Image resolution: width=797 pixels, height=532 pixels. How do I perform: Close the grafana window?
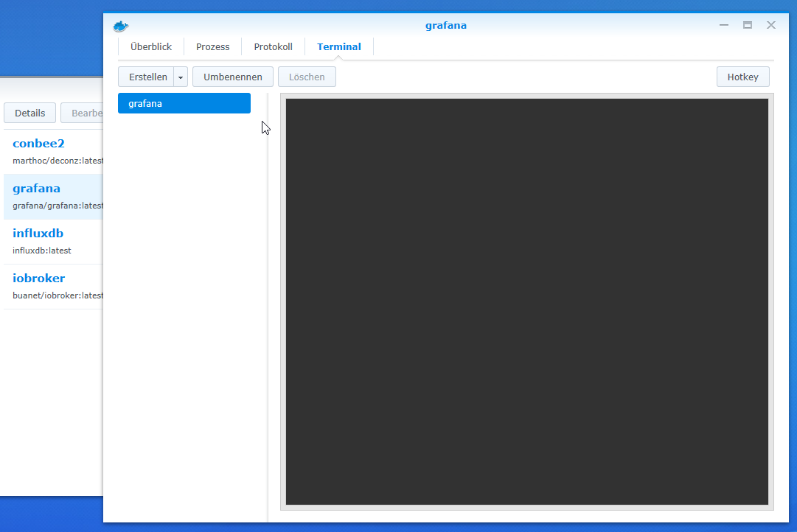coord(771,25)
